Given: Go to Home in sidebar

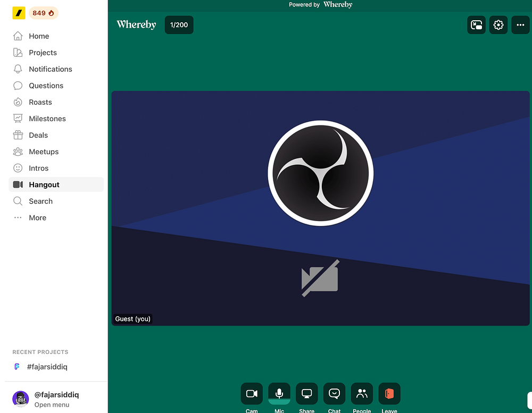Looking at the screenshot, I should [x=56, y=36].
